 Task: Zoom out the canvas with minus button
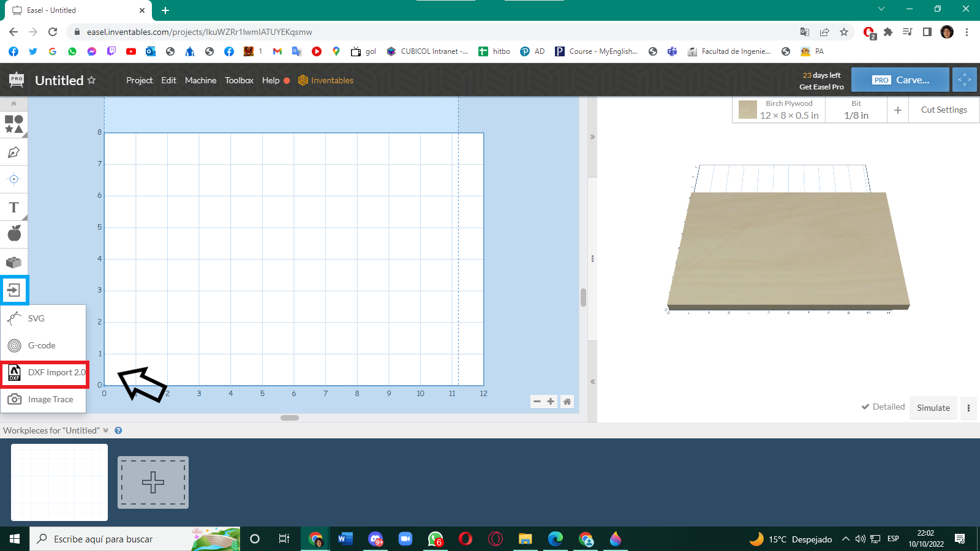(537, 402)
